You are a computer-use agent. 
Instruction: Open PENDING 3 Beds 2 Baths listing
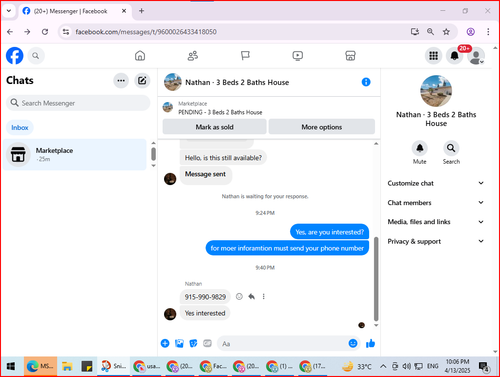[220, 112]
